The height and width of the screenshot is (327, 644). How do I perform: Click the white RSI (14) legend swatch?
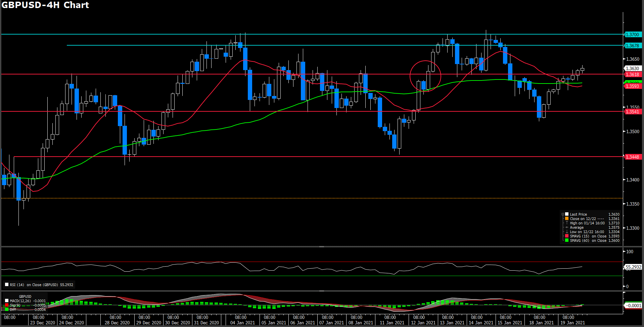[x=7, y=284]
